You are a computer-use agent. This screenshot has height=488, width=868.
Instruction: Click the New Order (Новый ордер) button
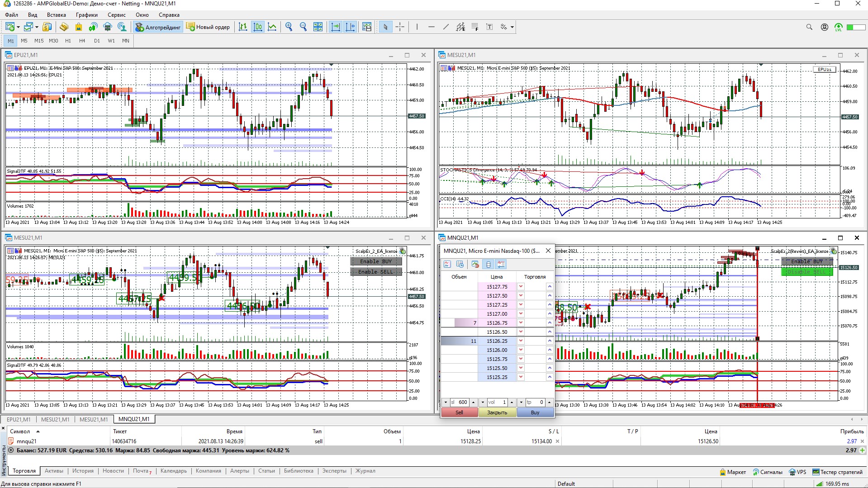208,27
